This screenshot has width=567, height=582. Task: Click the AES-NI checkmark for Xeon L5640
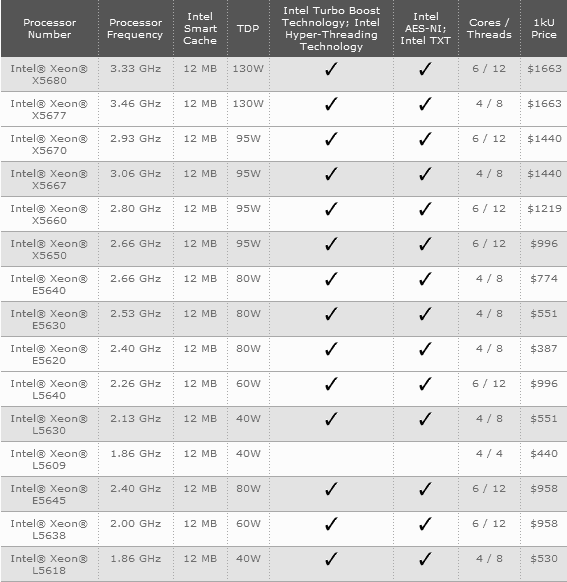[425, 384]
